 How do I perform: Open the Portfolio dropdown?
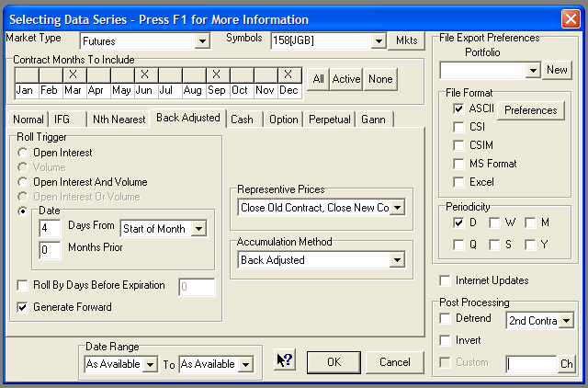click(x=533, y=70)
